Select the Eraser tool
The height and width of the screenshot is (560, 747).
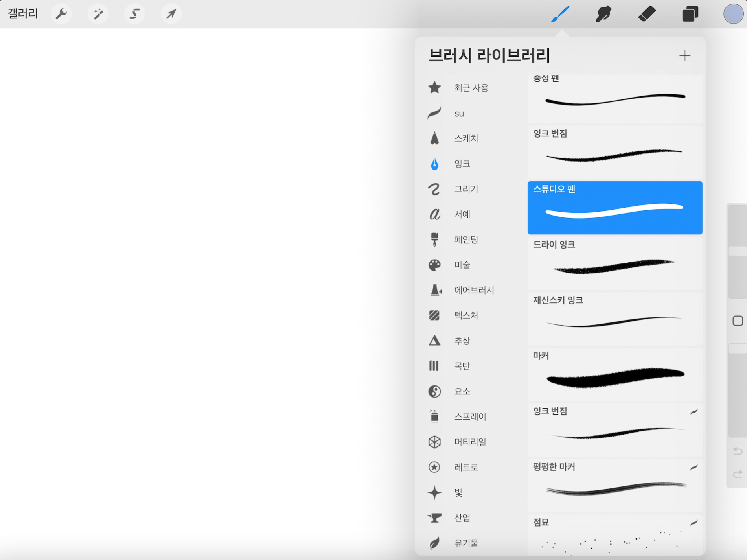pos(647,14)
